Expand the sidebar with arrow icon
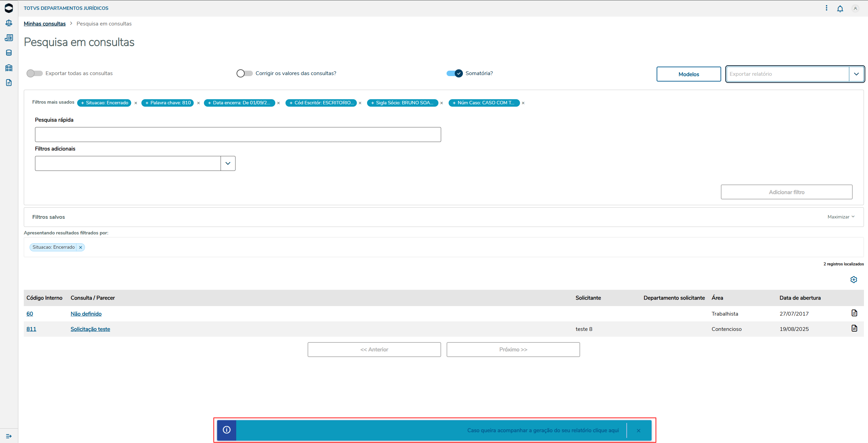This screenshot has height=443, width=868. (x=9, y=436)
